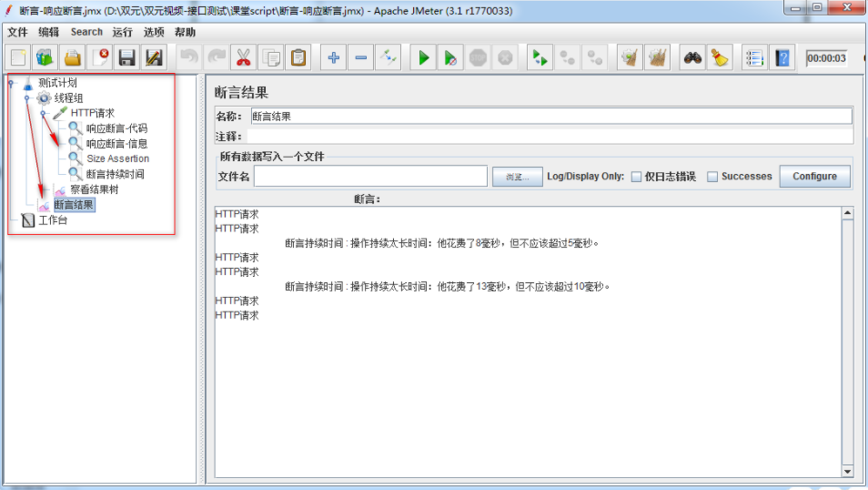Click the 8毫秒 duration failure message
The image size is (868, 490).
point(442,243)
